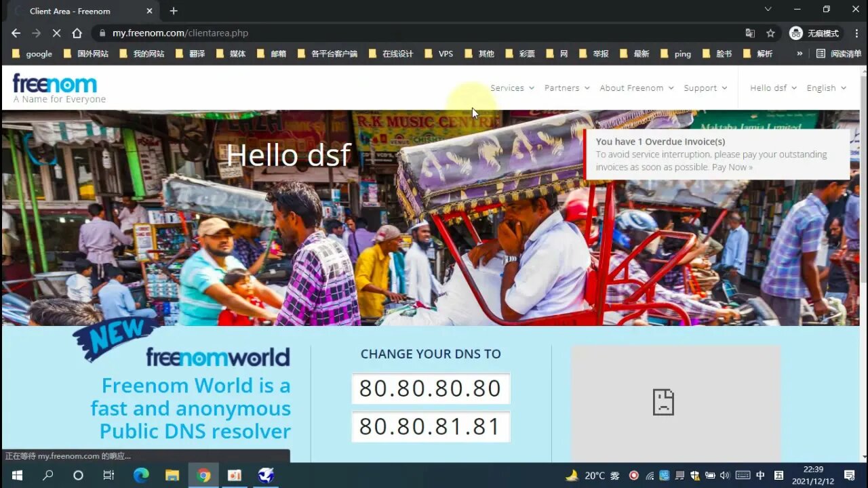Open the 我的网站 bookmark folder
Screen dimensions: 868x488
click(142, 54)
